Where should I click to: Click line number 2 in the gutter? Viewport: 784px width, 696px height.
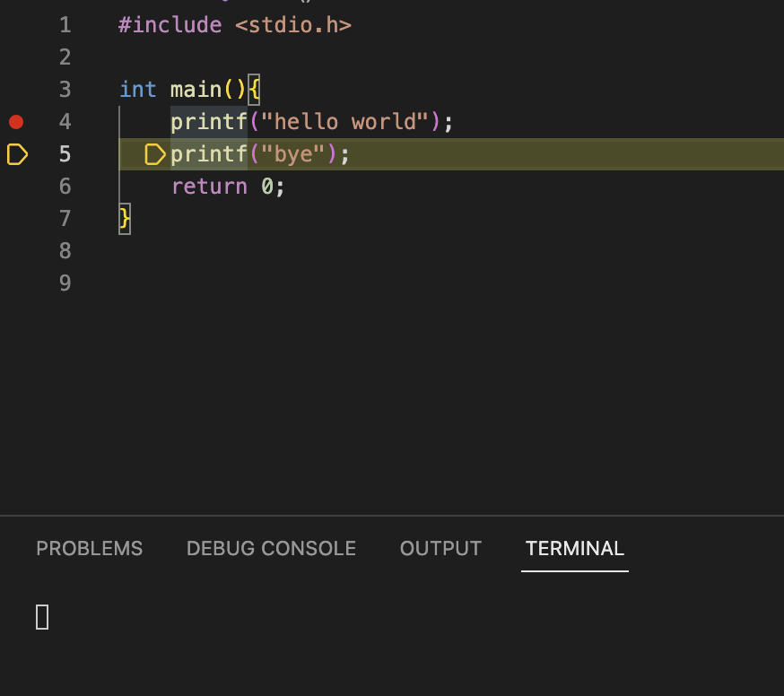[65, 57]
